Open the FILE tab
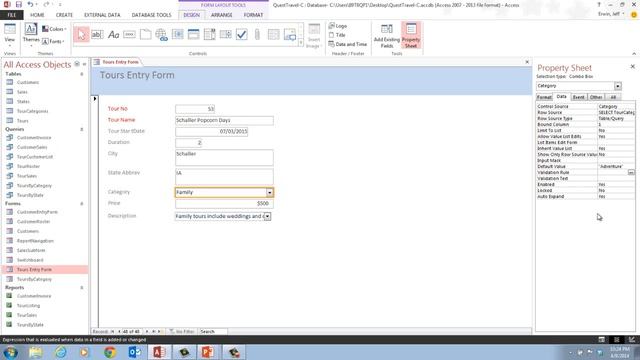 [x=12, y=15]
